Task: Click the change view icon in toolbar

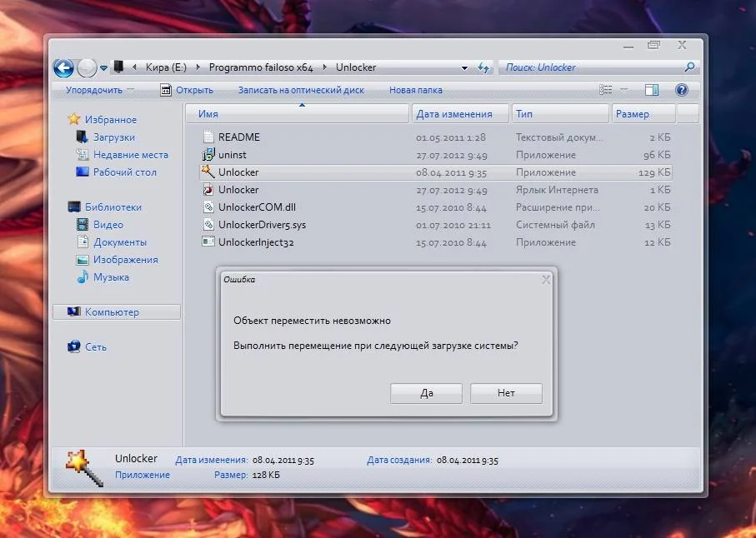Action: pos(606,90)
